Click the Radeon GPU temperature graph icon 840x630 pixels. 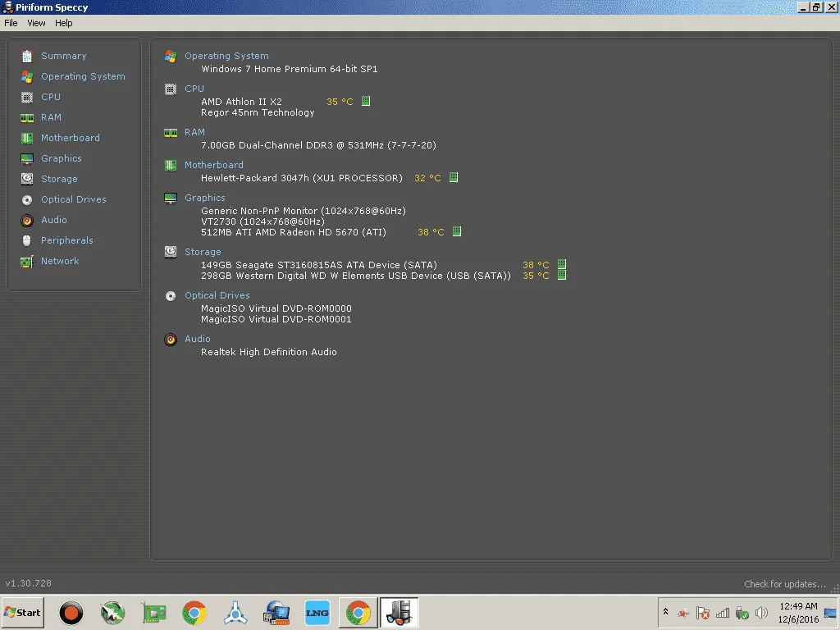[x=457, y=231]
